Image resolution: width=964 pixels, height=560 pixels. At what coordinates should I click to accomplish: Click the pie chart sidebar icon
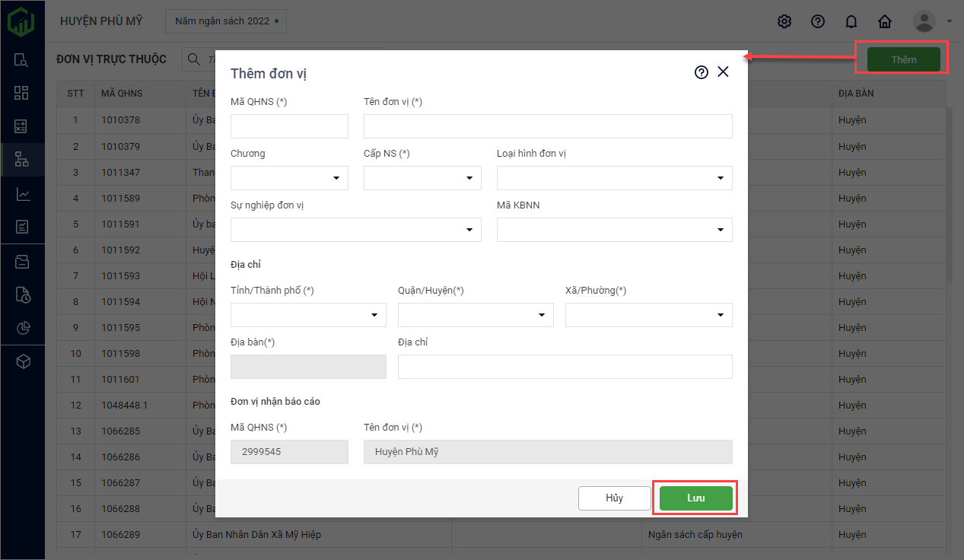[x=22, y=328]
